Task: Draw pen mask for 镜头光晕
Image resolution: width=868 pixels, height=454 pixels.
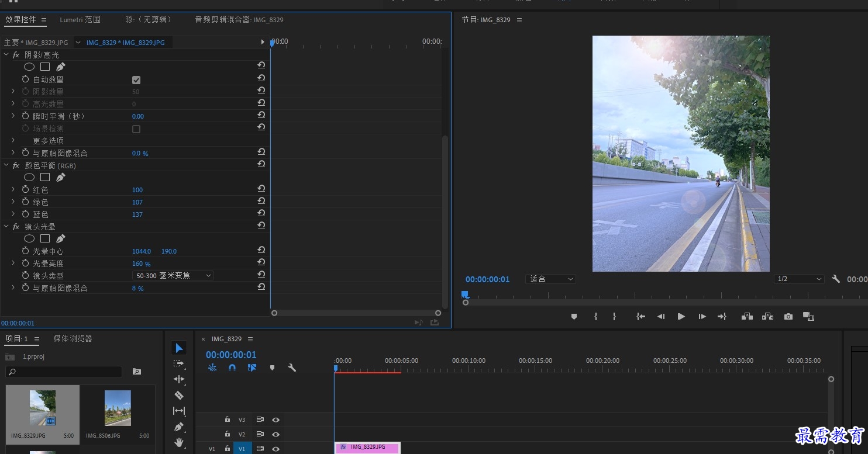Action: click(x=61, y=239)
